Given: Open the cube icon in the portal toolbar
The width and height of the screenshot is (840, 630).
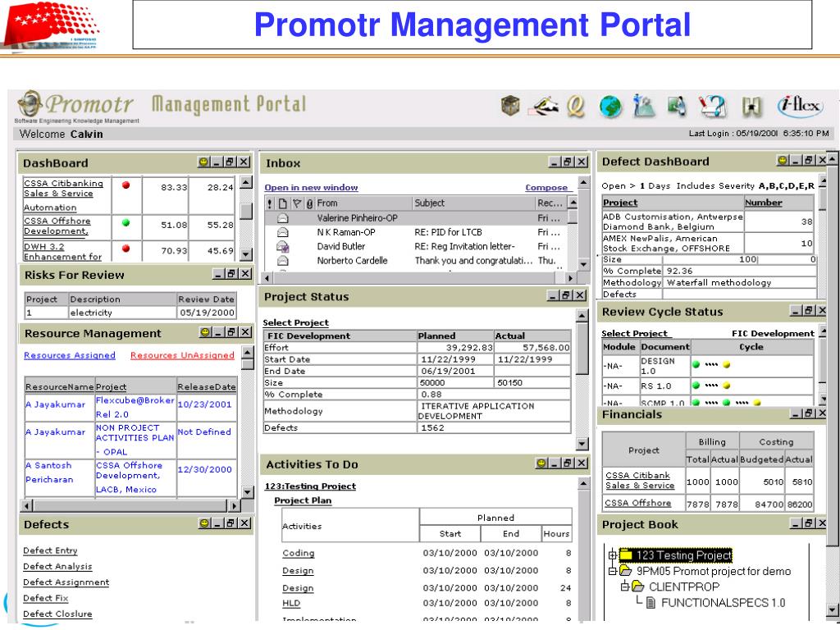Looking at the screenshot, I should (x=510, y=105).
